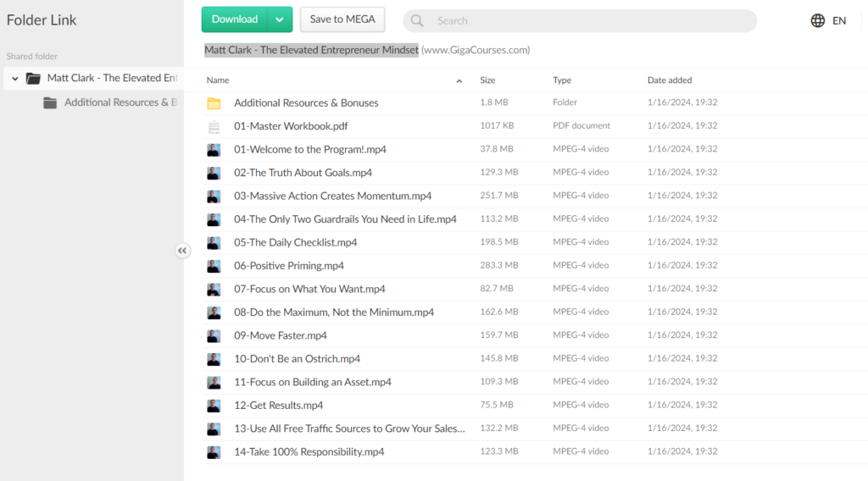Screen dimensions: 868x481
Task: Open the Download options dropdown arrow
Action: tap(280, 19)
